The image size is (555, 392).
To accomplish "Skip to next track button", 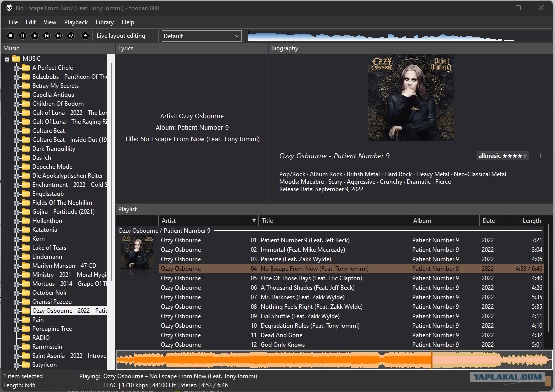I will pyautogui.click(x=59, y=36).
